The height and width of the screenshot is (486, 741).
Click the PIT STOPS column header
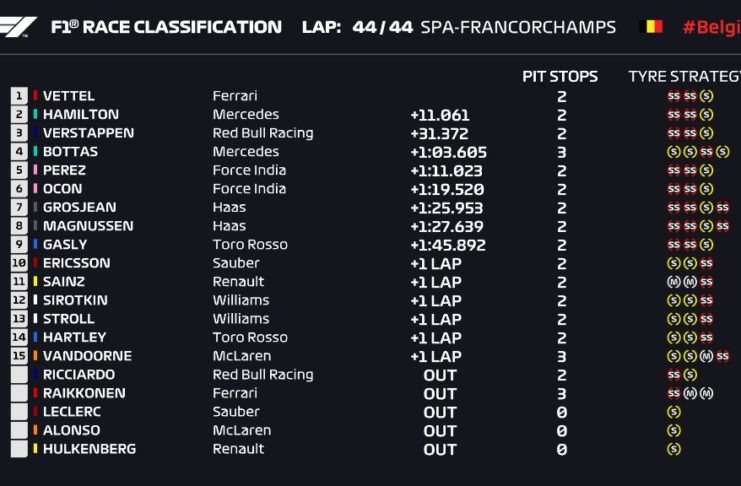[560, 76]
